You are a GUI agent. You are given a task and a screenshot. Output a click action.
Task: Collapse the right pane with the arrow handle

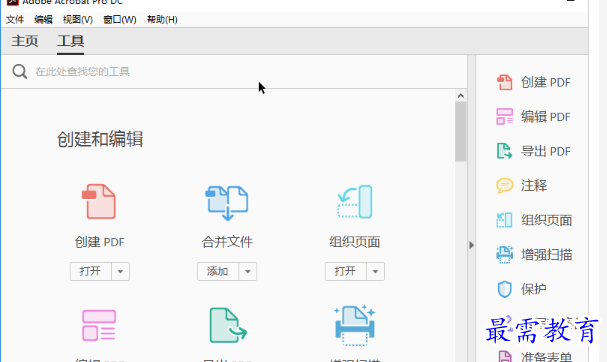[x=471, y=245]
